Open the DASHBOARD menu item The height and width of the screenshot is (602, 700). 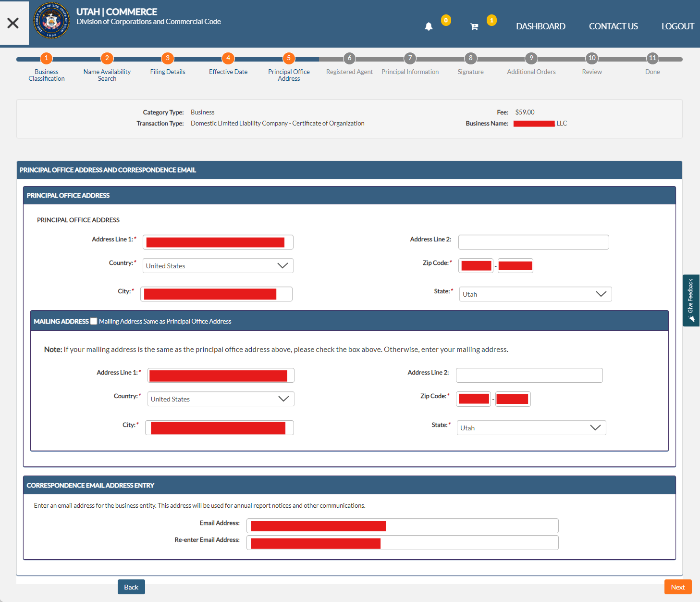[x=540, y=26]
